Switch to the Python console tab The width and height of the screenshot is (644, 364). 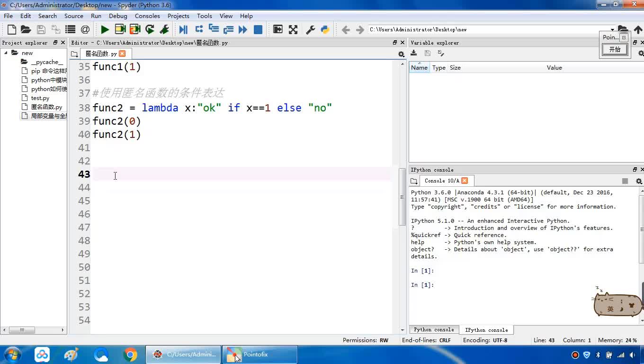pyautogui.click(x=434, y=330)
